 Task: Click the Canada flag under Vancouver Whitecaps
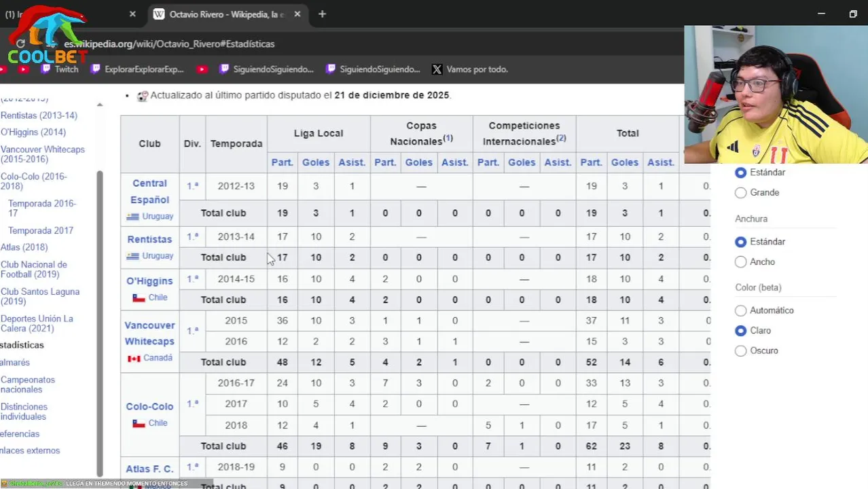134,358
